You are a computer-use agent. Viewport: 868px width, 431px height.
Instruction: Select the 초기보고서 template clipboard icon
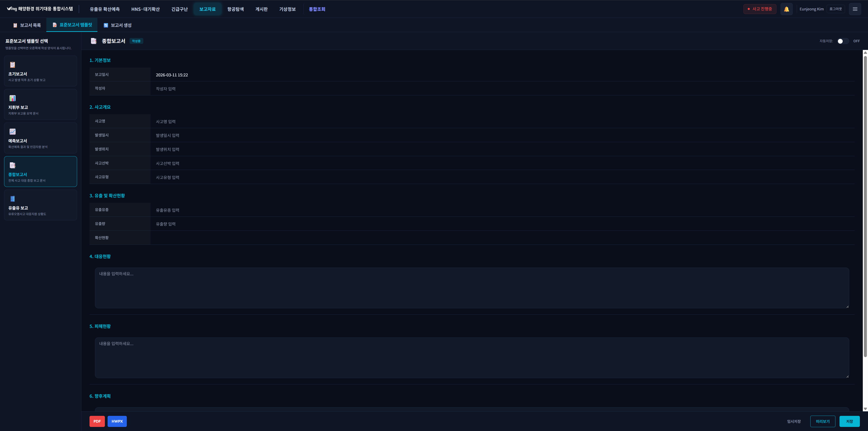pos(12,65)
